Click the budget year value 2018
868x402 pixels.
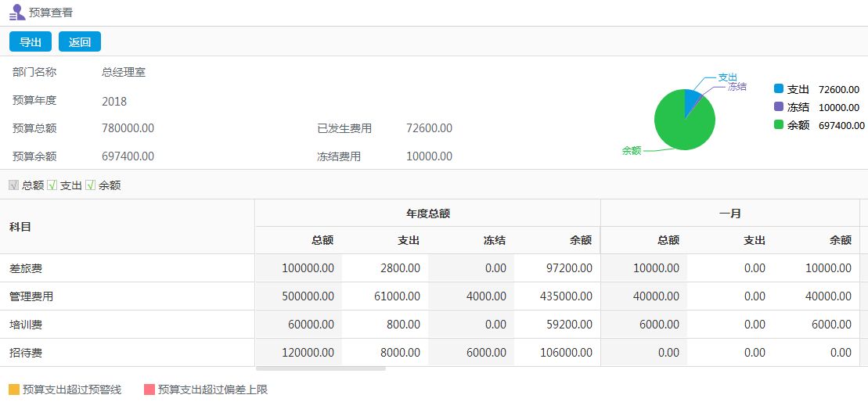pos(114,102)
